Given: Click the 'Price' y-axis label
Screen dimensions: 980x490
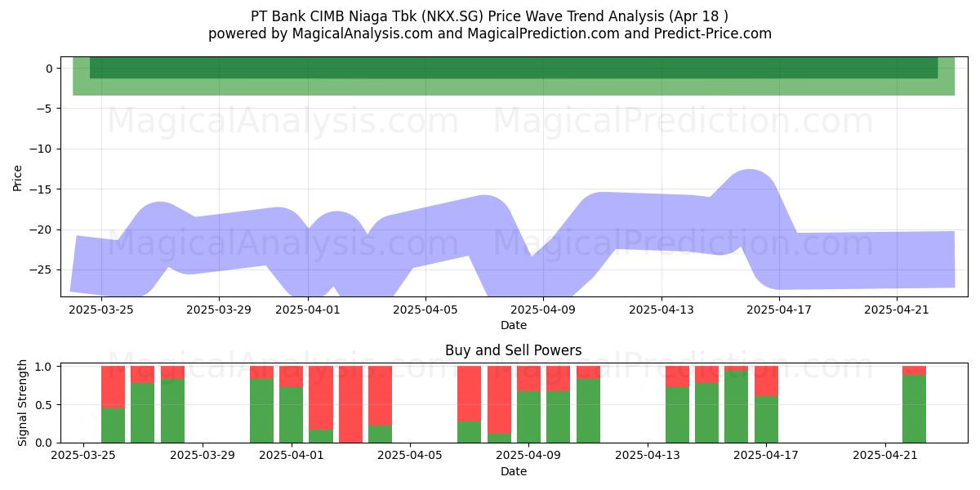Looking at the screenshot, I should point(18,177).
